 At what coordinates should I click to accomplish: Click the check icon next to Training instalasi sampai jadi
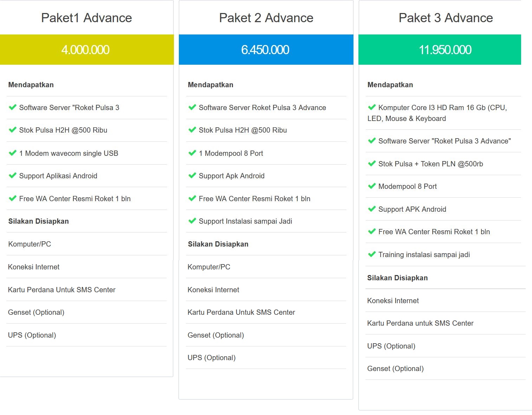click(372, 254)
